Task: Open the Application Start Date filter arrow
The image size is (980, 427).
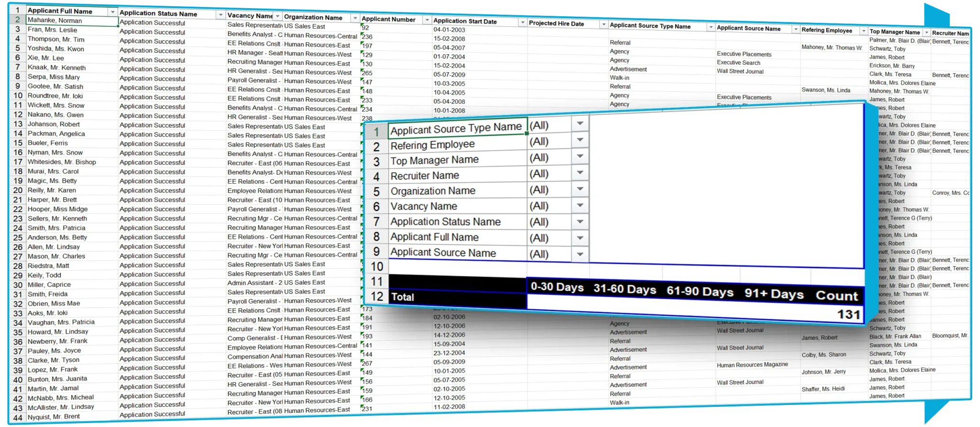Action: [522, 22]
